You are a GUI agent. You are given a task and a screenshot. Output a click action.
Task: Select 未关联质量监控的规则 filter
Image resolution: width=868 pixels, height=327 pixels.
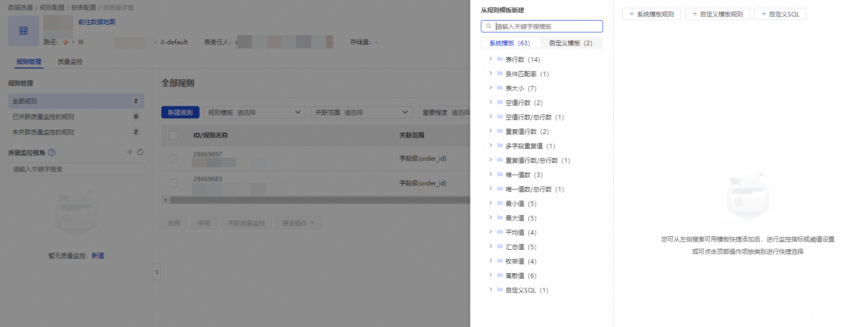[x=76, y=132]
